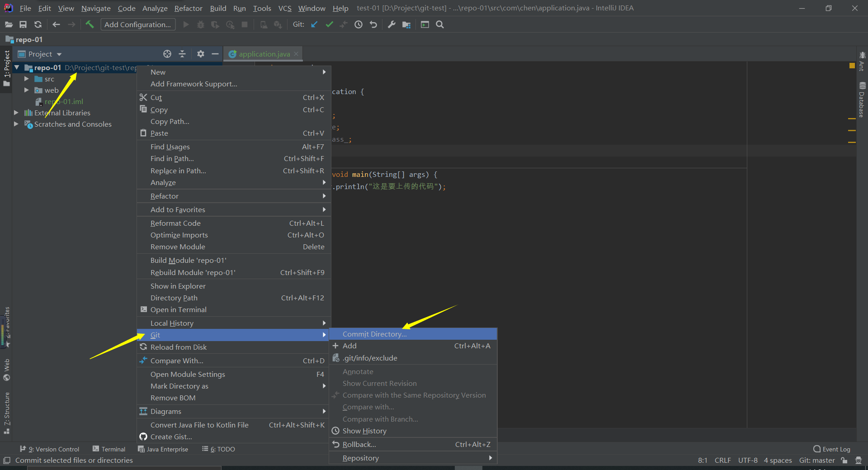Viewport: 868px width, 470px height.
Task: Open the Project panel gear options
Action: (201, 54)
